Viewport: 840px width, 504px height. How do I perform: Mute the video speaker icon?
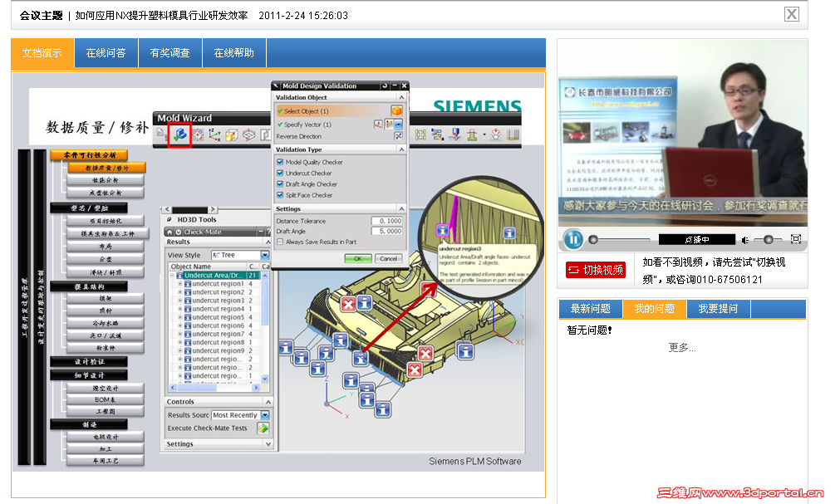coord(745,240)
